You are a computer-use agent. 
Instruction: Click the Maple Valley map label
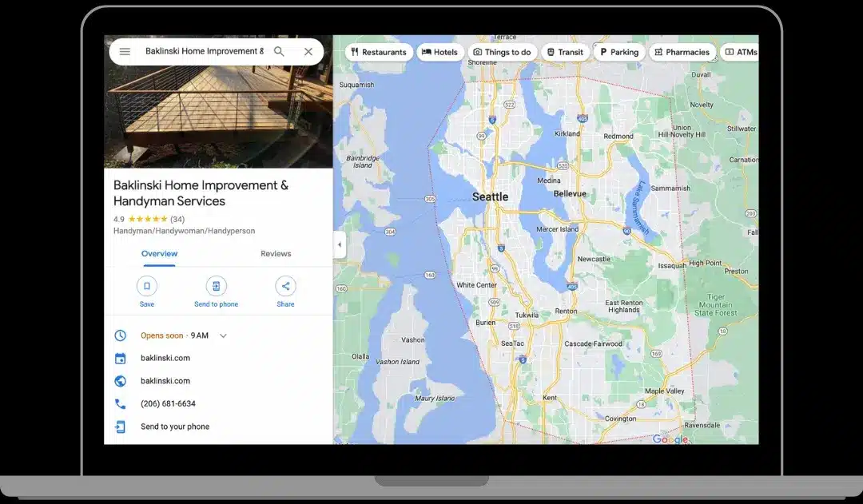pyautogui.click(x=664, y=391)
